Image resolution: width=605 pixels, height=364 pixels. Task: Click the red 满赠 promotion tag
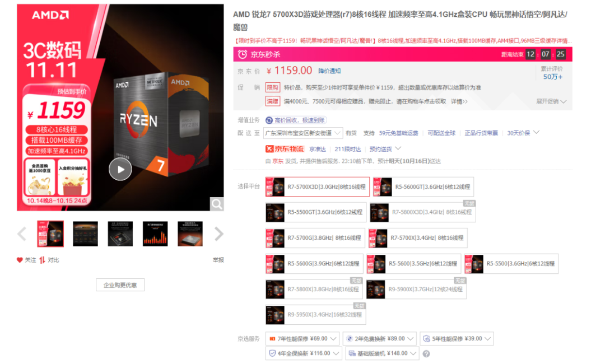[x=272, y=101]
